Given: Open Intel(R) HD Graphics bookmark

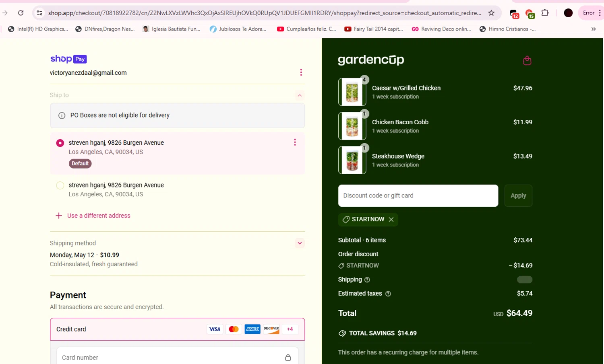Looking at the screenshot, I should [38, 29].
